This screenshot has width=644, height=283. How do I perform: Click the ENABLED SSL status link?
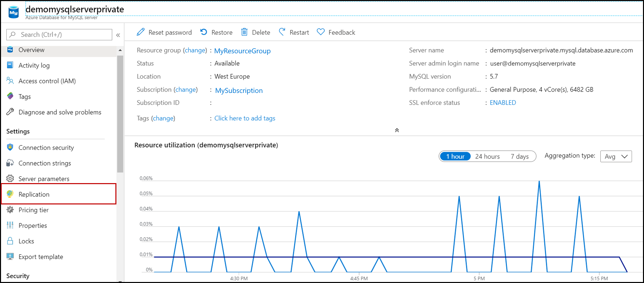503,103
